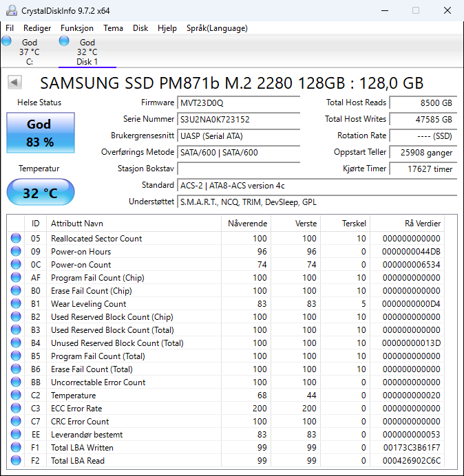Click the serial number field S3U2NA0K723152

pyautogui.click(x=238, y=119)
